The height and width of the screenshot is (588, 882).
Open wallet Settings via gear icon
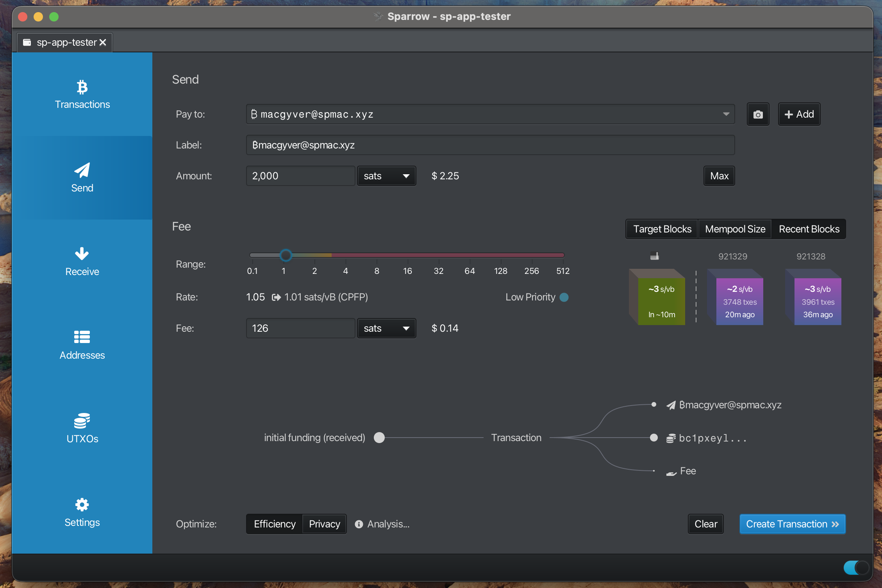pos(82,505)
